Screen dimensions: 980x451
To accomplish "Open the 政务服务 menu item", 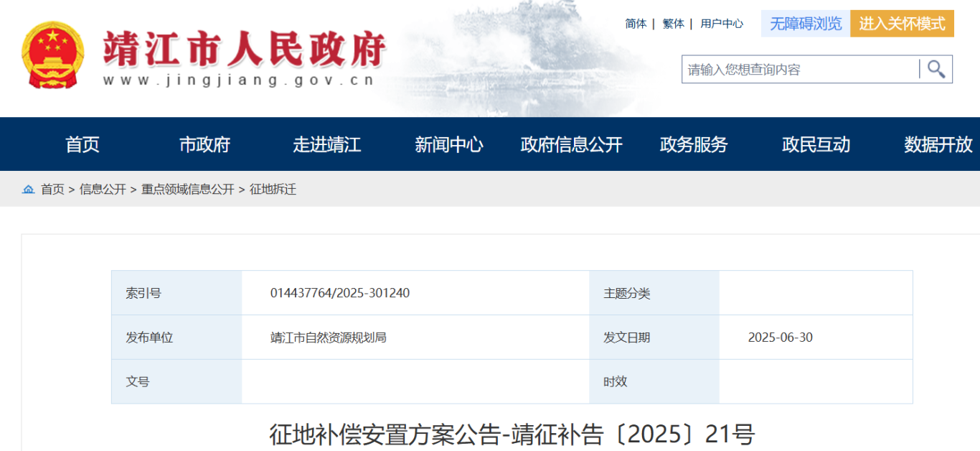I will [x=694, y=144].
